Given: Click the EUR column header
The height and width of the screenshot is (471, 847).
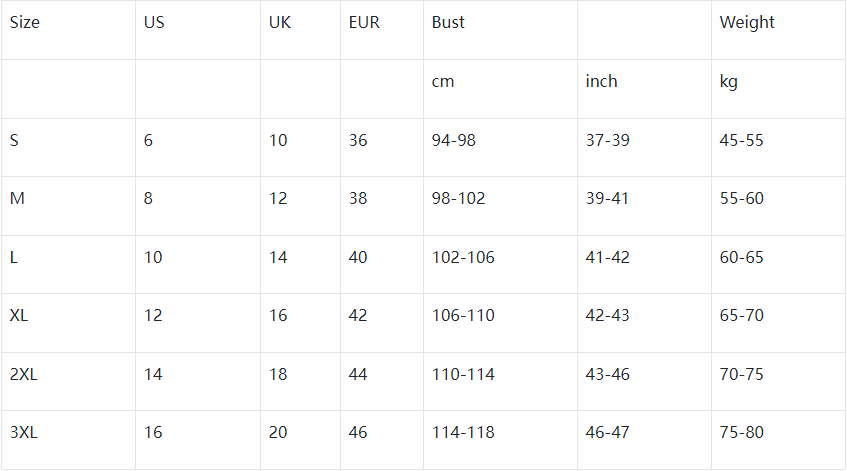Looking at the screenshot, I should coord(364,23).
